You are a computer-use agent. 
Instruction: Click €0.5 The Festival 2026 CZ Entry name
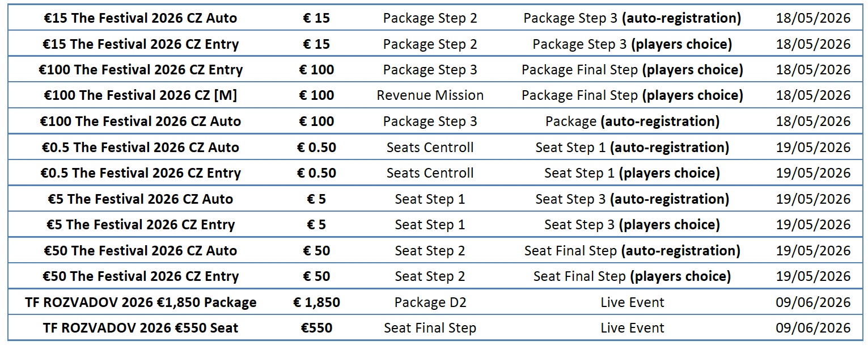pyautogui.click(x=141, y=173)
